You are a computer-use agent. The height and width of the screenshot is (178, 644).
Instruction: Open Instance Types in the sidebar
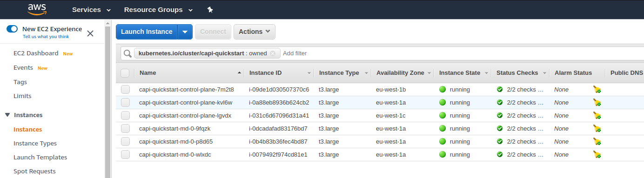coord(35,144)
